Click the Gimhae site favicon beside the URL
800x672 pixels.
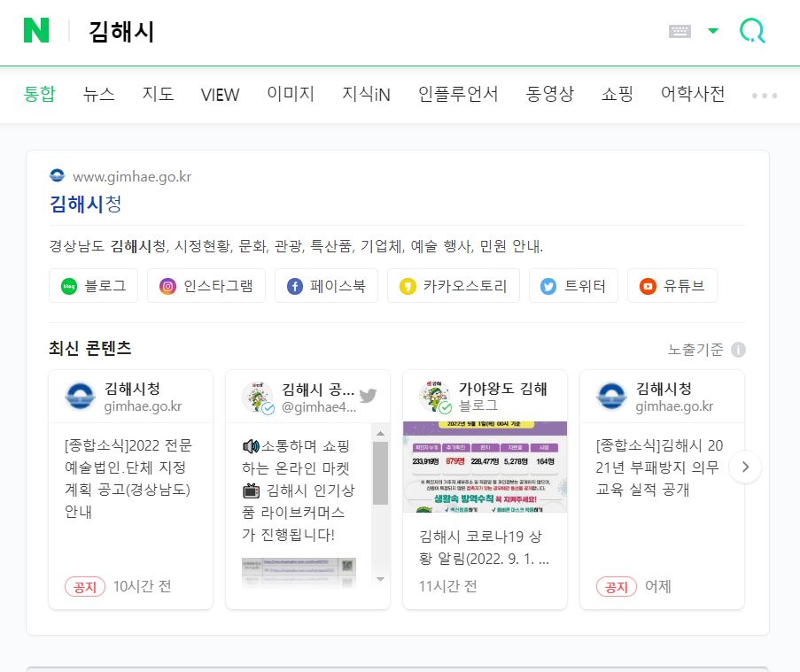[57, 176]
